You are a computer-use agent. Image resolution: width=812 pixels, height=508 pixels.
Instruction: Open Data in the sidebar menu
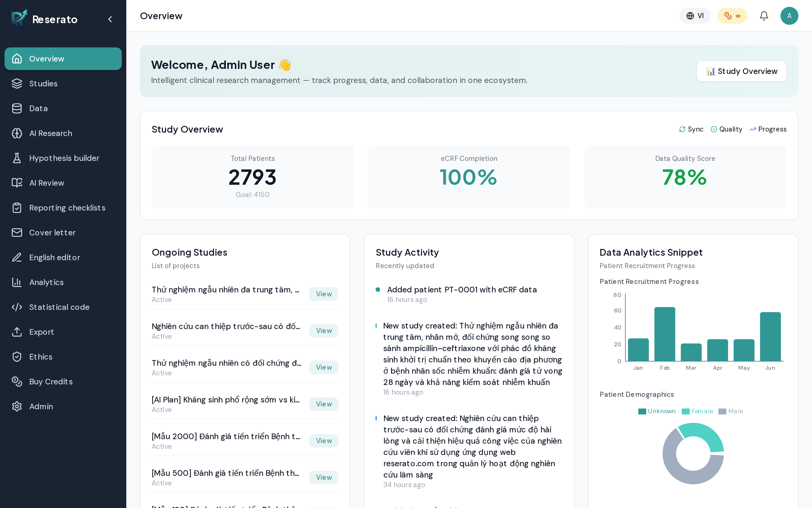pyautogui.click(x=63, y=109)
